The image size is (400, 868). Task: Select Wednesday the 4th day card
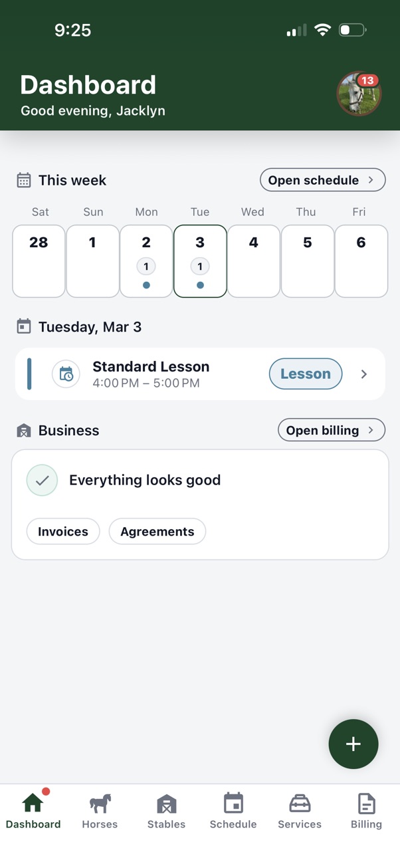(x=254, y=261)
